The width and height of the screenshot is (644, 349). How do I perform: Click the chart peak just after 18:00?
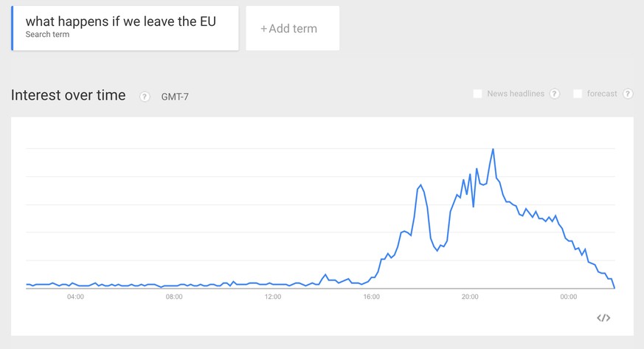[420, 184]
